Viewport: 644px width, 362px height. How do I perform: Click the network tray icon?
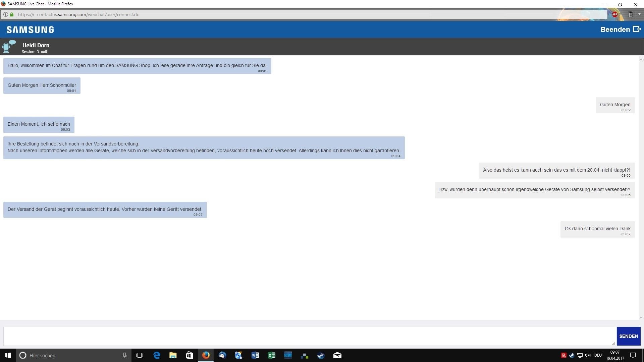[580, 355]
